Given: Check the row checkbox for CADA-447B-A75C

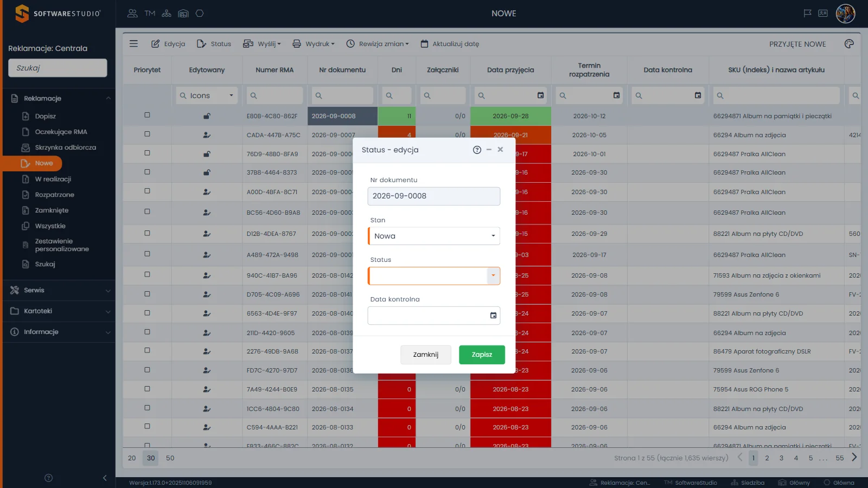Looking at the screenshot, I should click(x=147, y=134).
